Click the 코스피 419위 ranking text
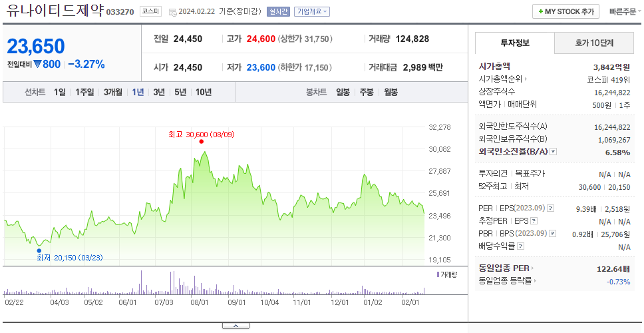The image size is (644, 333). 609,80
